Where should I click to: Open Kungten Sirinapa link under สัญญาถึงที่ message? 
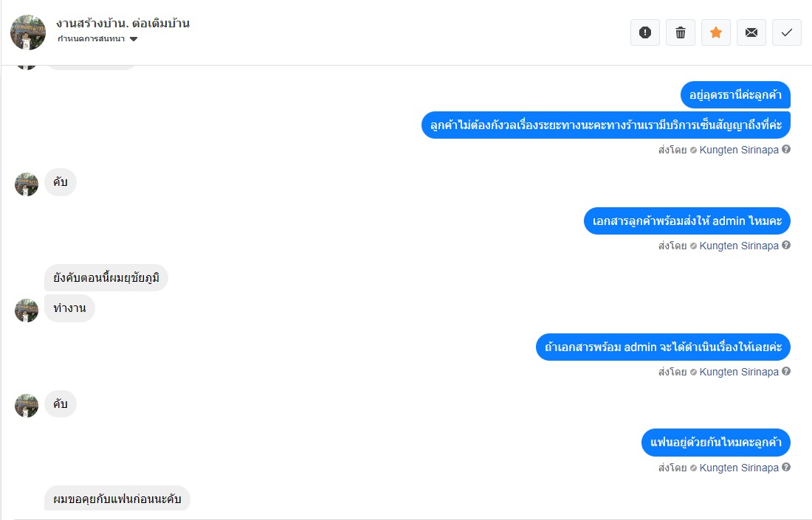click(739, 150)
